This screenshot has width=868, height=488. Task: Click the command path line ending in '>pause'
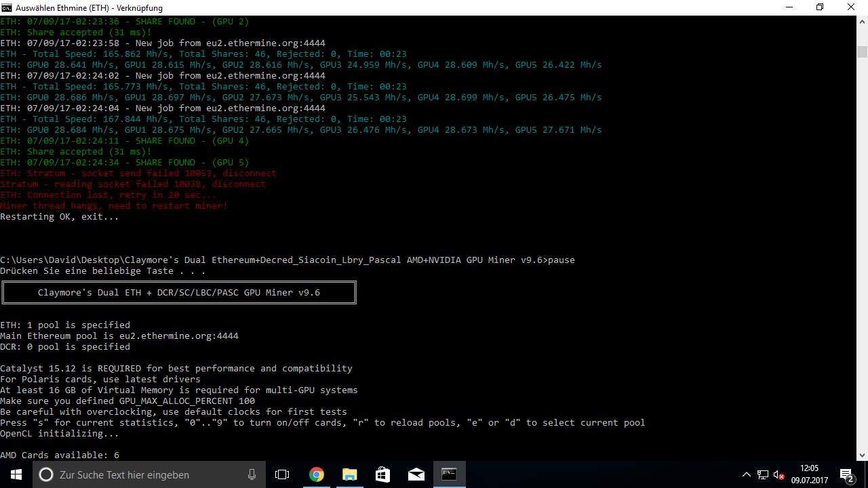[288, 260]
